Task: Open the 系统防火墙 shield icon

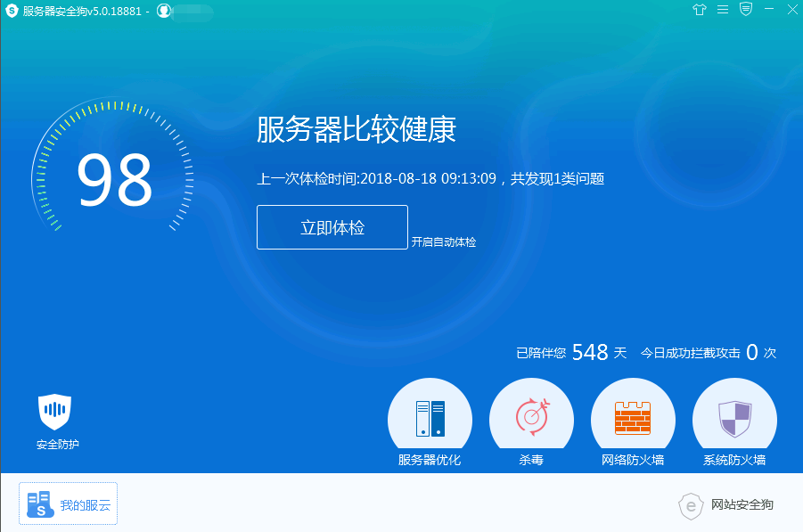Action: point(734,418)
